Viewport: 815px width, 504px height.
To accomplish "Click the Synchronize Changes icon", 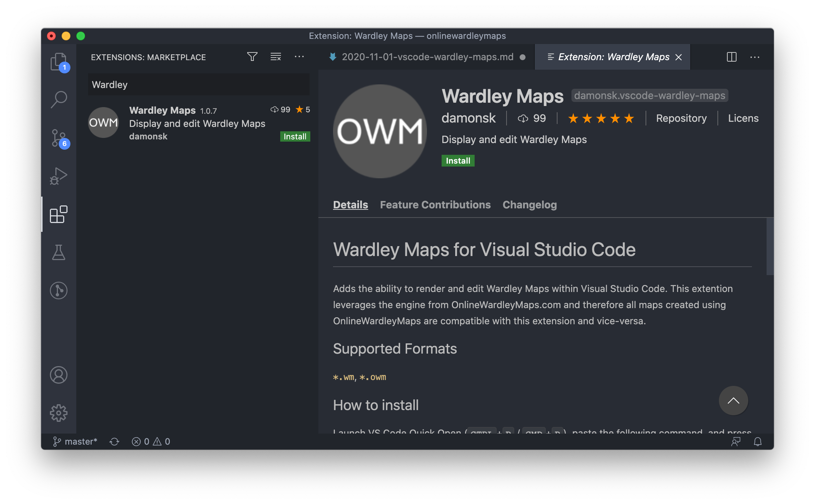I will [x=114, y=442].
